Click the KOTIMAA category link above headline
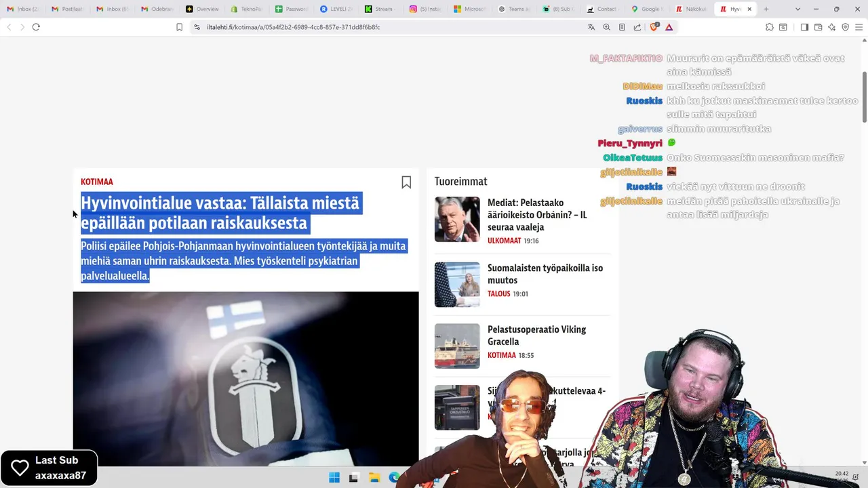Screen dimensions: 868x488 (x=97, y=182)
